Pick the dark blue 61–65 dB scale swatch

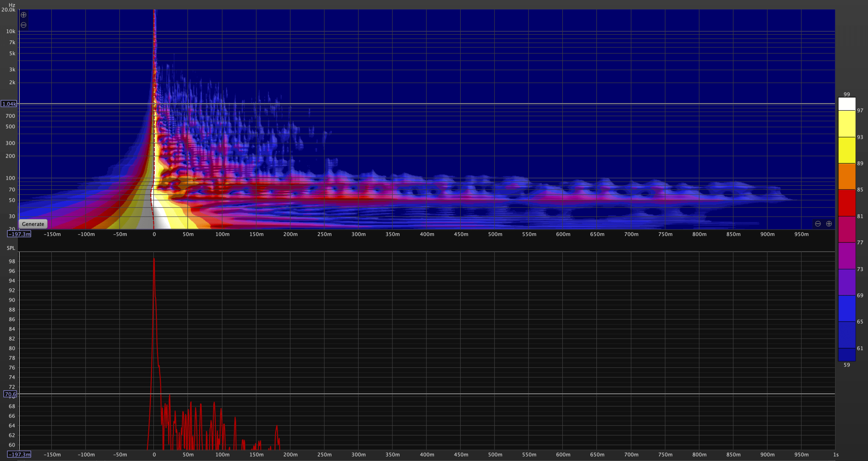(x=847, y=335)
